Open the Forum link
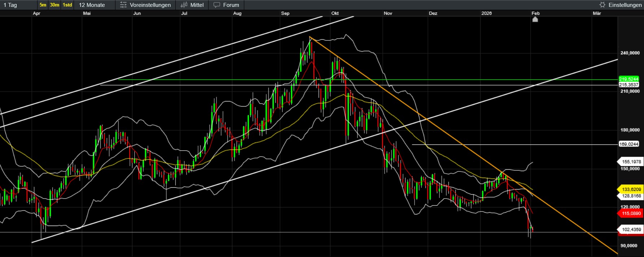Screen dimensions: 644x257 [x=231, y=5]
